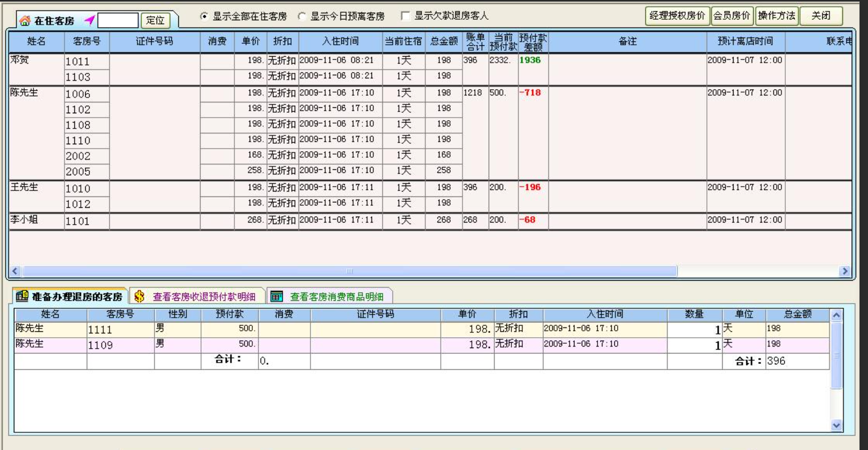The width and height of the screenshot is (868, 450).
Task: Click 预计离店时间 column header
Action: pos(745,41)
